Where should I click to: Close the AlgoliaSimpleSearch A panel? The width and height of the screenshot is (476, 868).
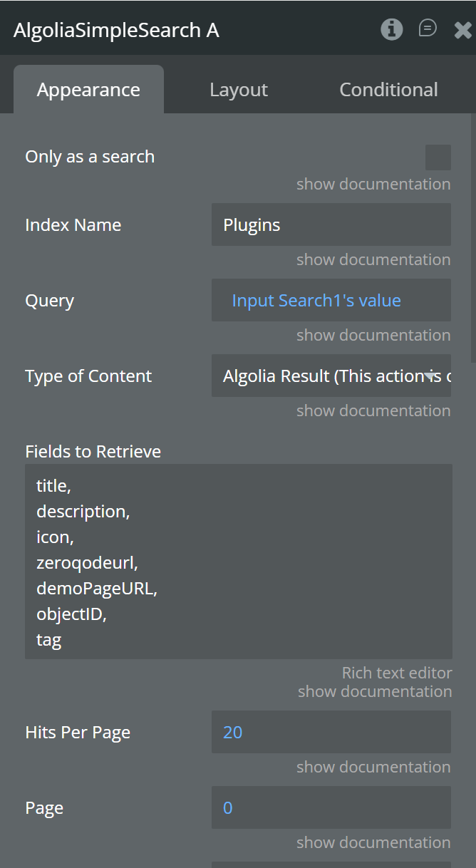tap(462, 30)
